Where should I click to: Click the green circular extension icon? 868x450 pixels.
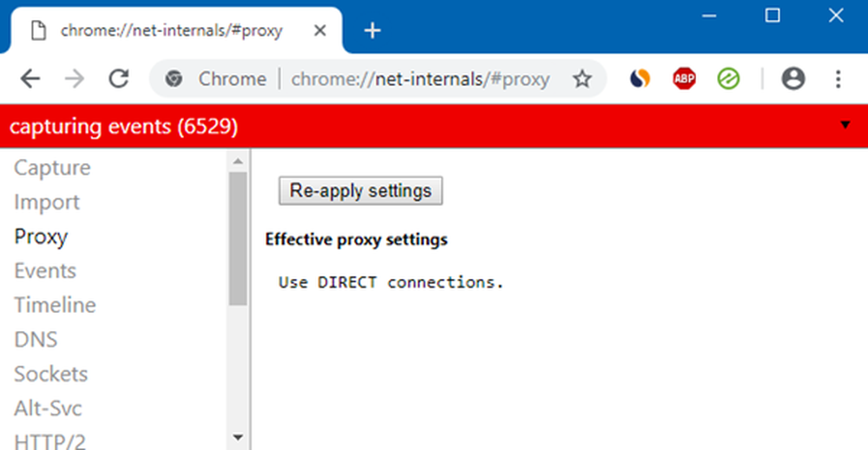click(728, 79)
